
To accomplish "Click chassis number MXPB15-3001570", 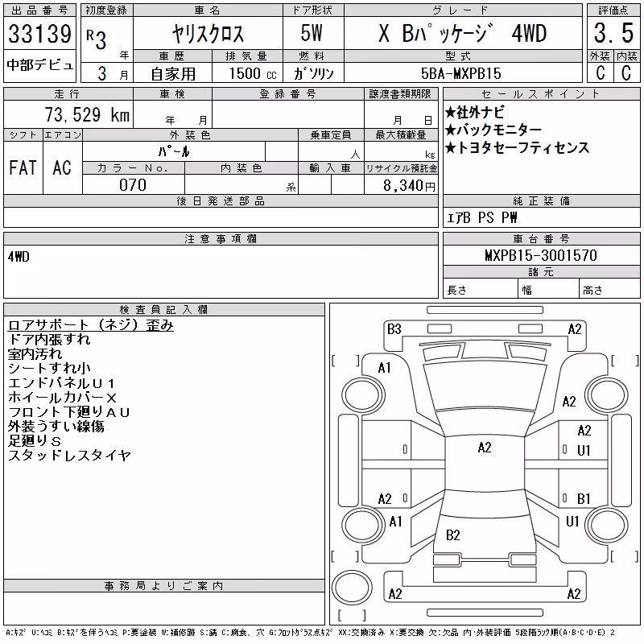I will coord(541,255).
